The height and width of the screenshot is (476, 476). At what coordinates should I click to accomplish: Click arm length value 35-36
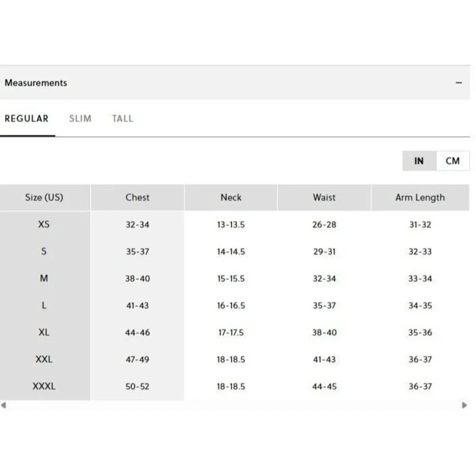coord(420,333)
